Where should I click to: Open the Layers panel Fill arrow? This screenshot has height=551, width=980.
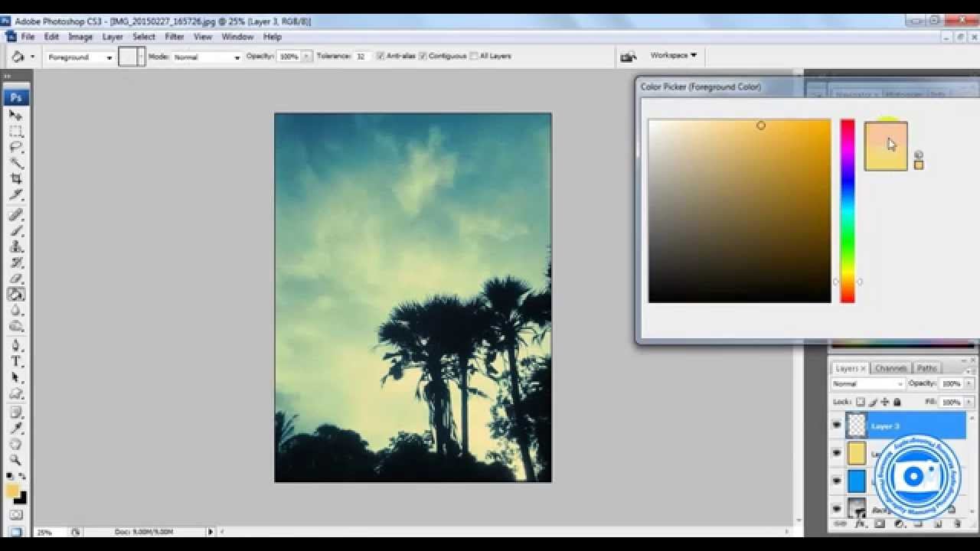[x=968, y=402]
